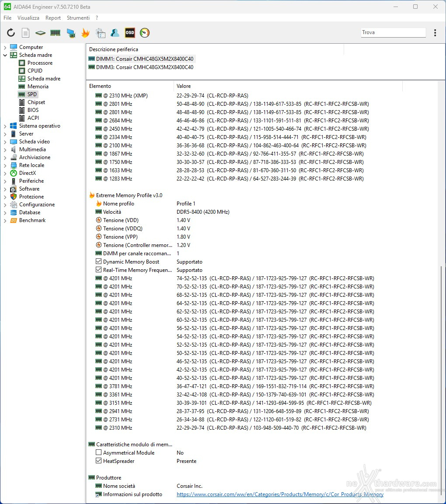The width and height of the screenshot is (446, 504).
Task: Open the Report menu
Action: (x=53, y=17)
